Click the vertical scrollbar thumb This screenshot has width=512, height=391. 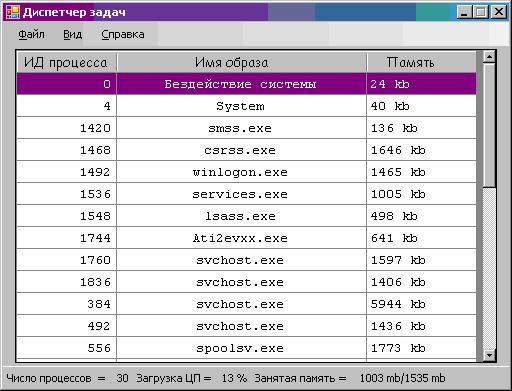tap(489, 125)
